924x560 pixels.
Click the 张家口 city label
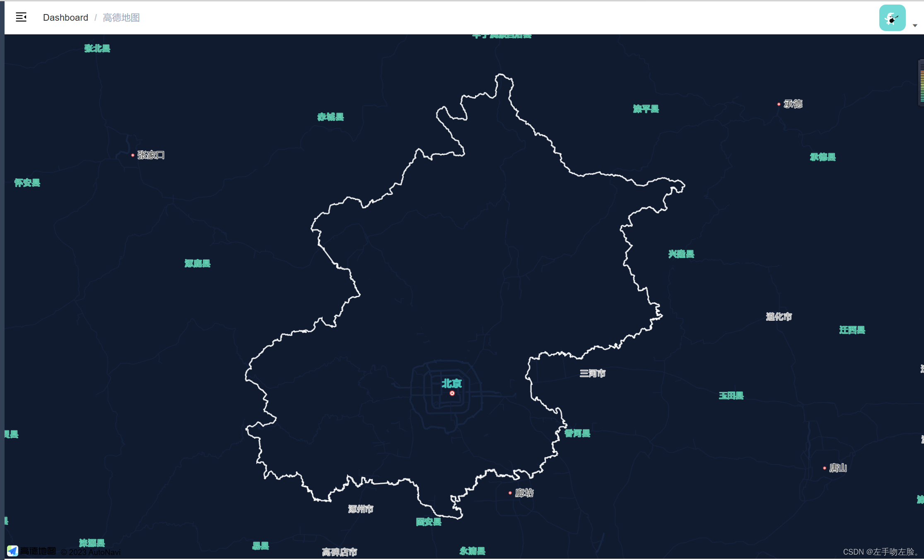(x=151, y=155)
